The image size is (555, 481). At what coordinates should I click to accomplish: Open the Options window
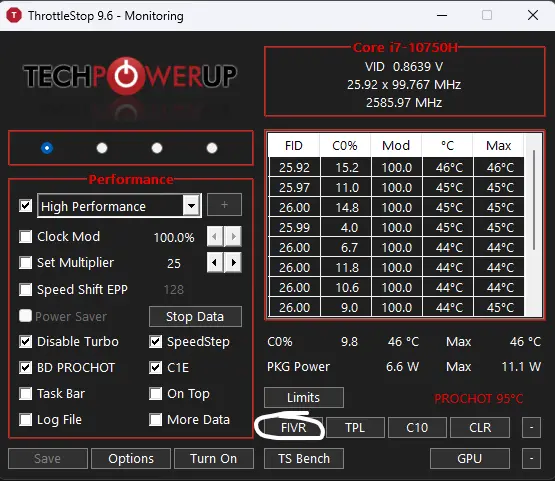131,459
